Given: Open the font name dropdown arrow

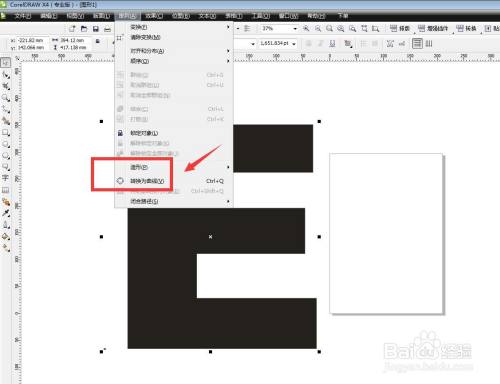Looking at the screenshot, I should point(253,44).
